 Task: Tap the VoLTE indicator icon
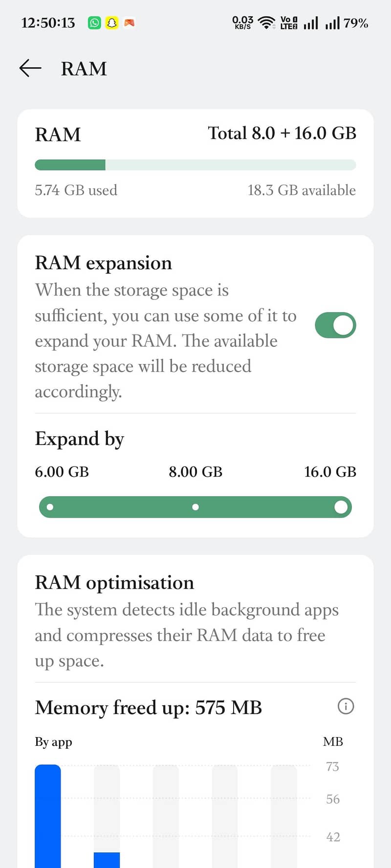click(288, 21)
